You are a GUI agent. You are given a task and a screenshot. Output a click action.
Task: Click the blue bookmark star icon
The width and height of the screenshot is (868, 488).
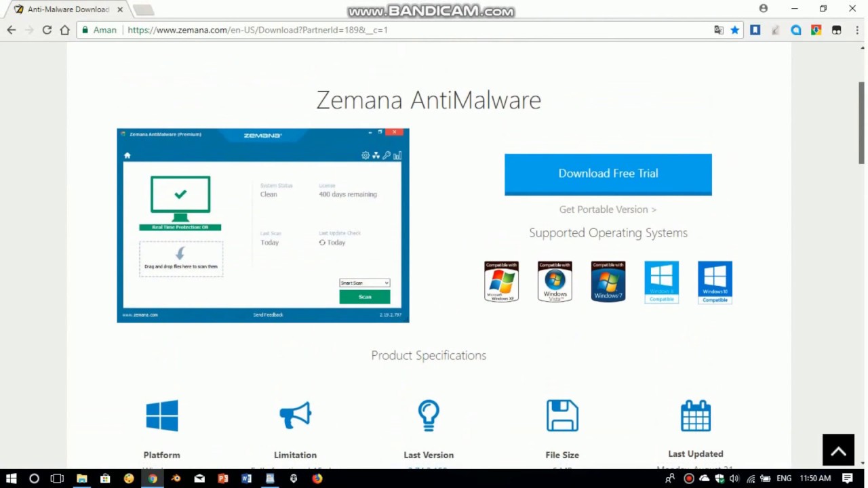pyautogui.click(x=734, y=30)
